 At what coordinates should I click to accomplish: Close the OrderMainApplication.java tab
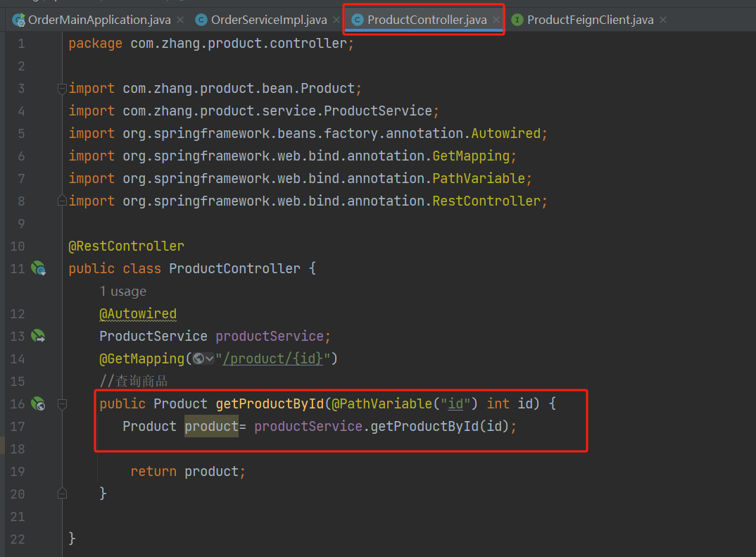click(x=180, y=20)
